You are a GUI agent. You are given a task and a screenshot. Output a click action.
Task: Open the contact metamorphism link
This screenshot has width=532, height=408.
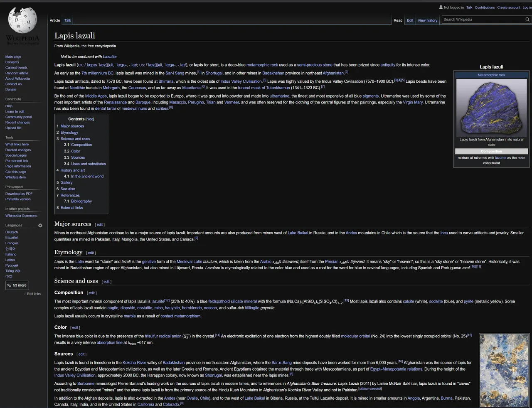(180, 316)
